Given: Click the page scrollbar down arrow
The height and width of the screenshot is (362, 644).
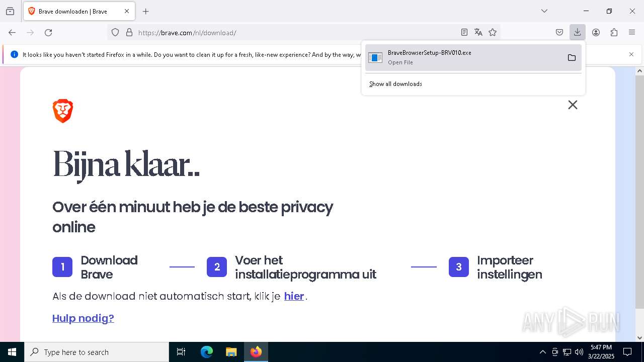Looking at the screenshot, I should coord(639,337).
